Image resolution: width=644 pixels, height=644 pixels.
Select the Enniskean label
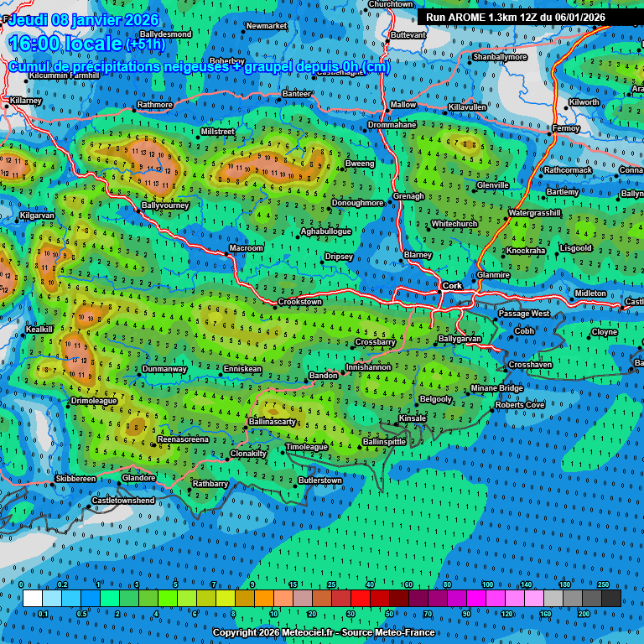[242, 369]
